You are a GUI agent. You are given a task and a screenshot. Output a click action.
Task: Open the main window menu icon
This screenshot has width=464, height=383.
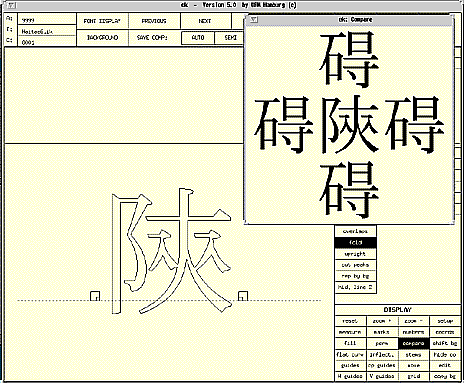coord(12,5)
